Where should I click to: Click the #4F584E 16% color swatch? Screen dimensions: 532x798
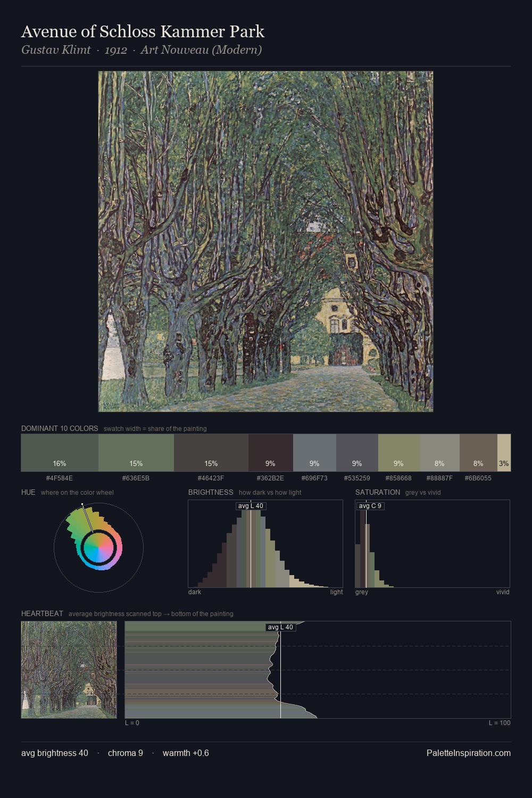(x=60, y=453)
